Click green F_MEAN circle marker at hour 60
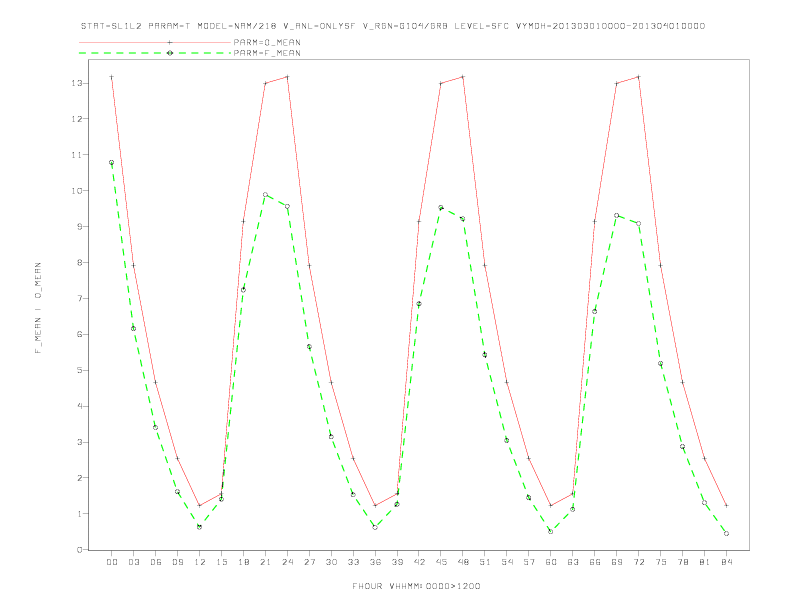Image resolution: width=792 pixels, height=612 pixels. pos(551,531)
